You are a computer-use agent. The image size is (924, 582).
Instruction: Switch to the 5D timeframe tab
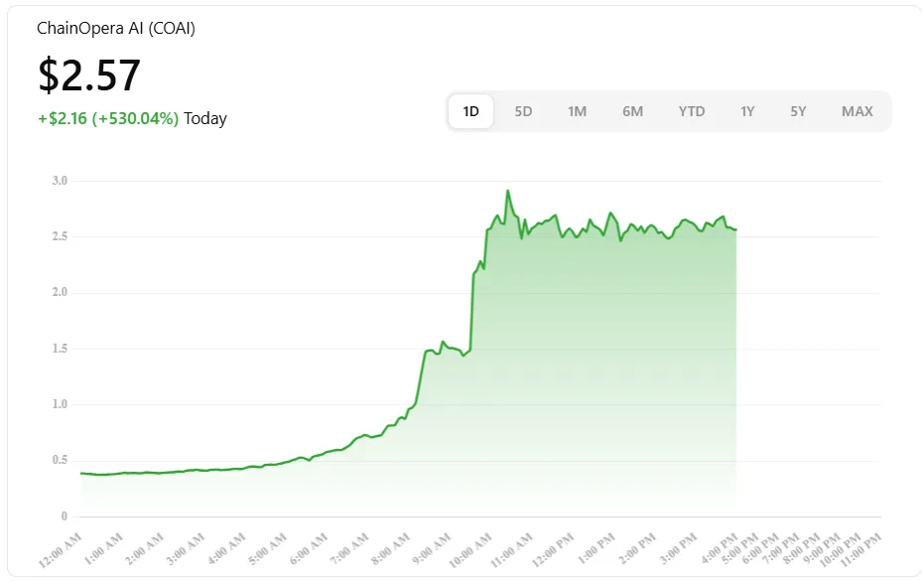pyautogui.click(x=523, y=111)
